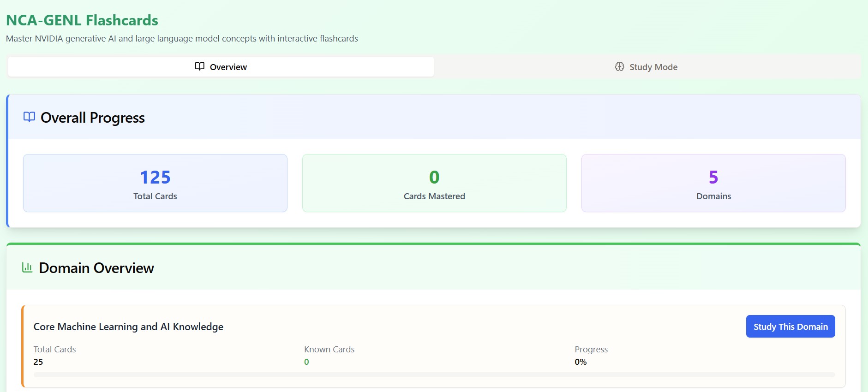Click the NCA-GENL Flashcards title
Screen dimensions: 868x392
(82, 20)
